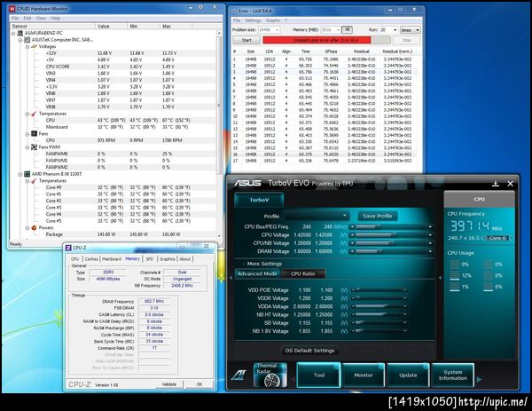
Task: Click the Fans PWM icon
Action: click(34, 147)
